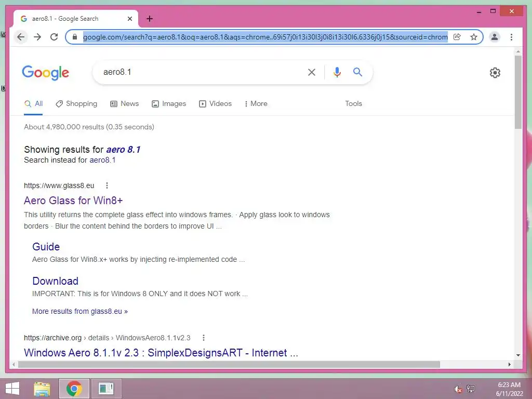Switch to the Shopping tab
Screen dimensions: 532x399
[77, 104]
